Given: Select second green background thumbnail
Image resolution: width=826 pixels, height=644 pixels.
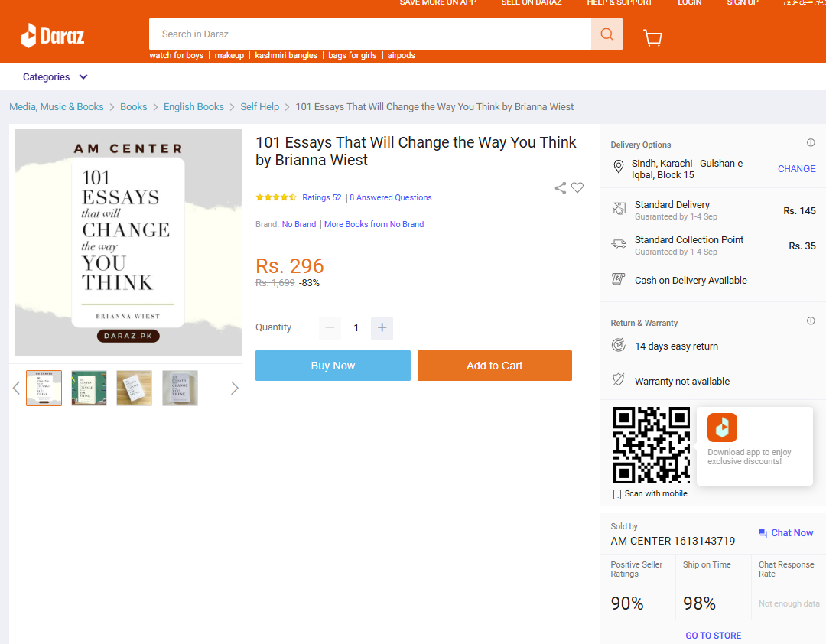Looking at the screenshot, I should 89,389.
